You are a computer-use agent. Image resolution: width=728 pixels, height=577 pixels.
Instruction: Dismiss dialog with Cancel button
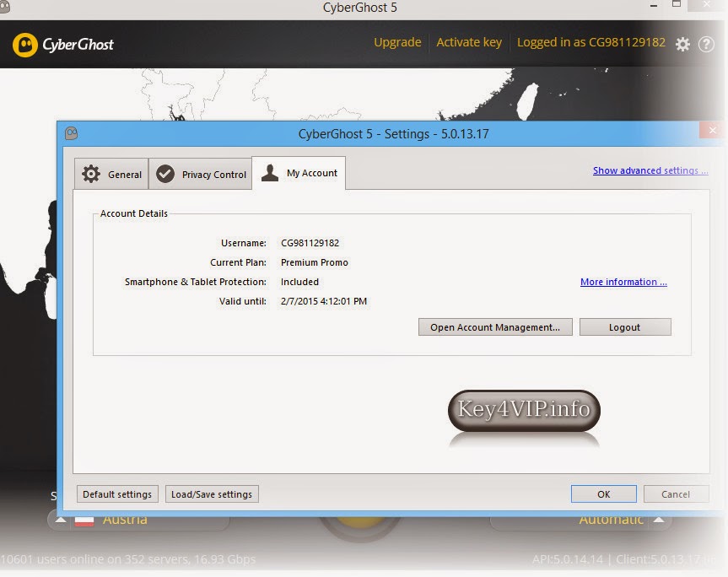676,494
